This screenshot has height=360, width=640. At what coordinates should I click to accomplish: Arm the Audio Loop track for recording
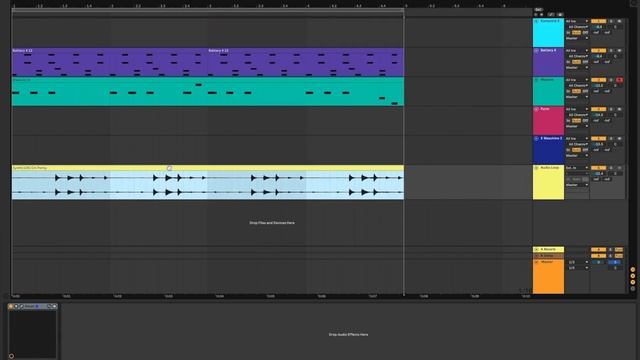pyautogui.click(x=619, y=168)
